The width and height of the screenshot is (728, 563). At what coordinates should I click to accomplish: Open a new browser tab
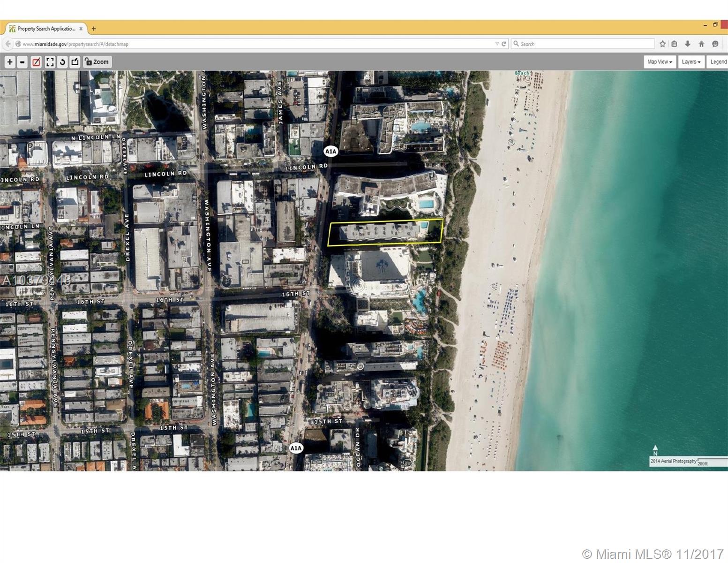point(94,29)
